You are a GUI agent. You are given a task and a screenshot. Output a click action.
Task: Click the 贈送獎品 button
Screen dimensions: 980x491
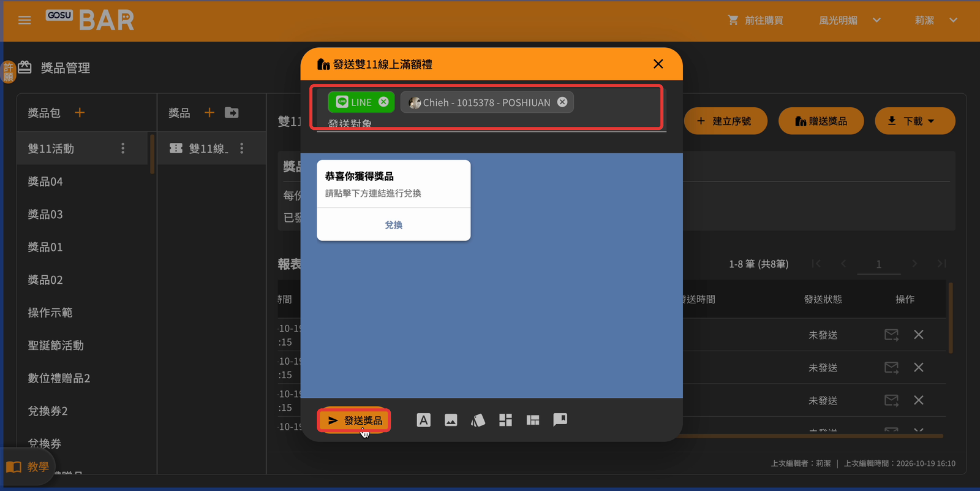click(821, 121)
